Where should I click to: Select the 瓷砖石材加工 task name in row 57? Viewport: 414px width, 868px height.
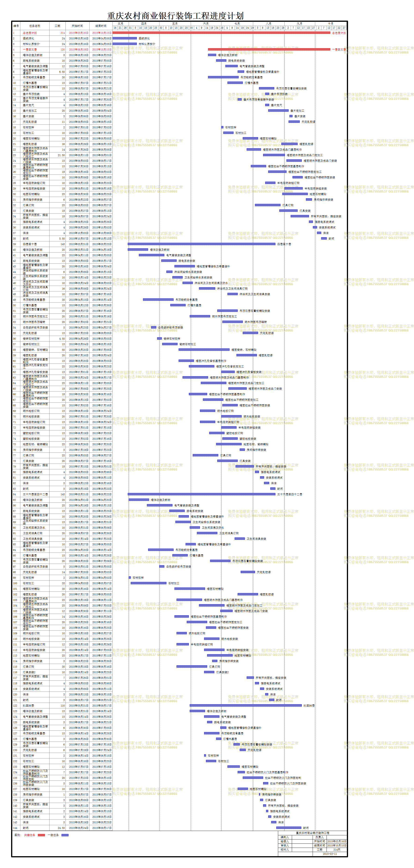(31, 344)
